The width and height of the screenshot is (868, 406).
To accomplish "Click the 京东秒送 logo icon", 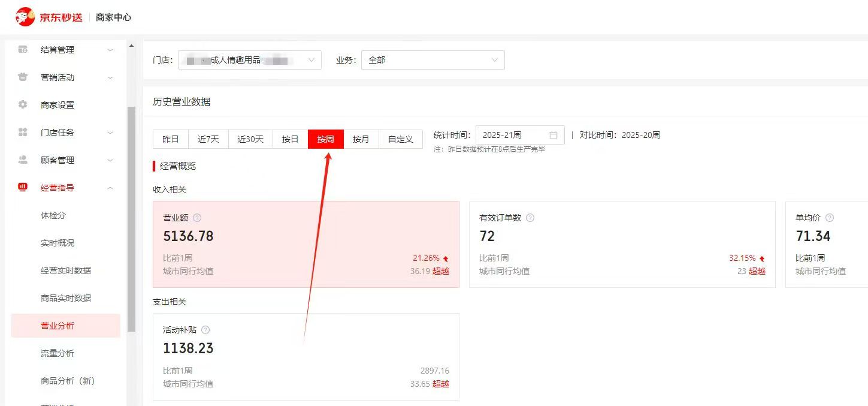I will (25, 17).
